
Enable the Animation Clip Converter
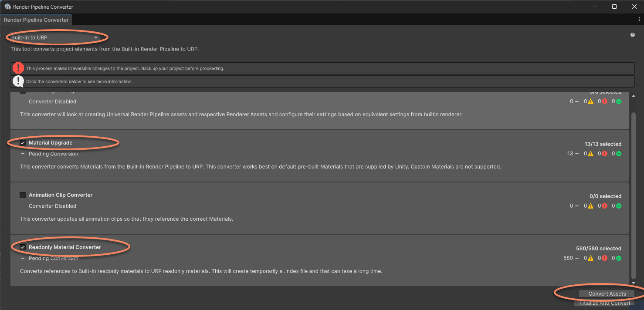coord(22,195)
